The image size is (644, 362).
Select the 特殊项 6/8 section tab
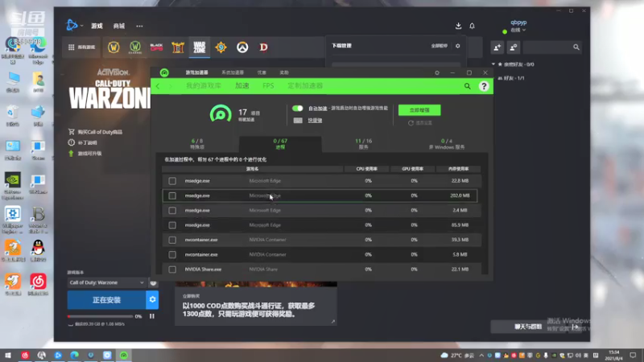pos(197,144)
